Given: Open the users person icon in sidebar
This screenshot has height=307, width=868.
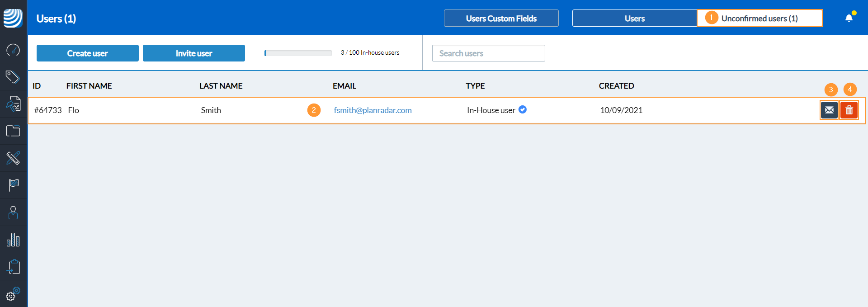Looking at the screenshot, I should 13,213.
